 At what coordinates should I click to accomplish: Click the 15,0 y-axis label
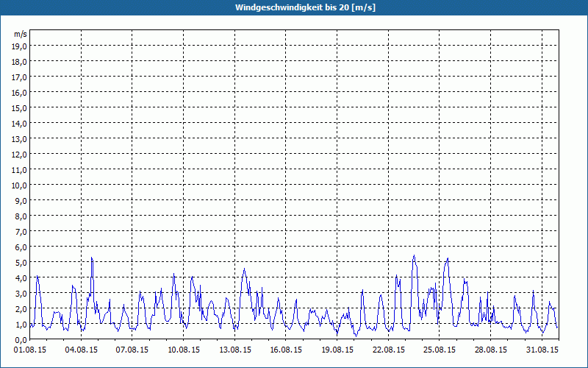pos(21,107)
